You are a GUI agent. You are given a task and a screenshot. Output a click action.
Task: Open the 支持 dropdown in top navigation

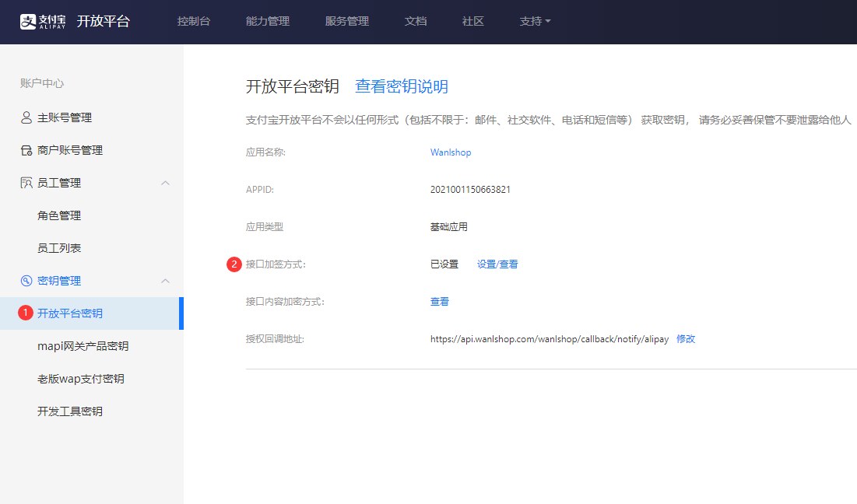point(535,21)
